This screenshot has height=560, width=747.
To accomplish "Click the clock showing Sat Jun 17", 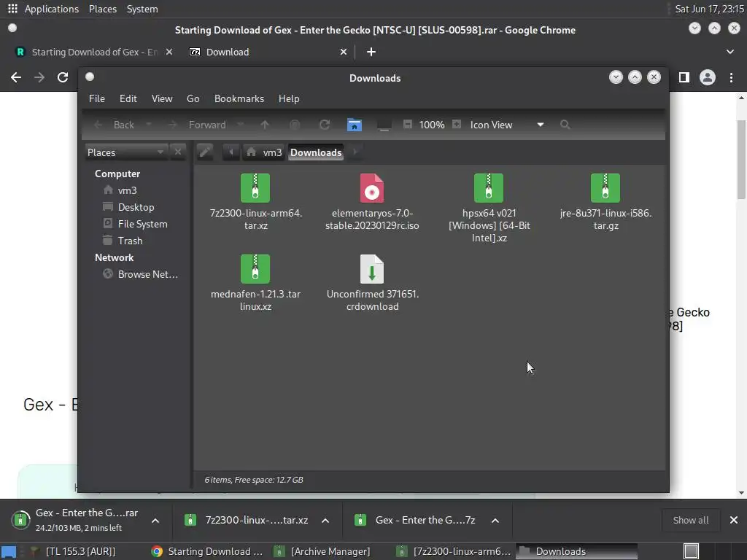I will (x=709, y=9).
